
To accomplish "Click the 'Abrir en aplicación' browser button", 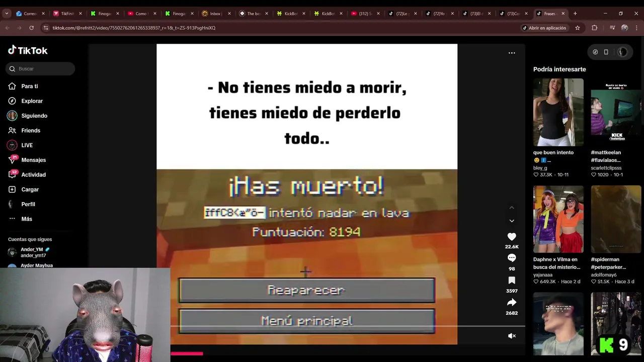I will point(544,28).
